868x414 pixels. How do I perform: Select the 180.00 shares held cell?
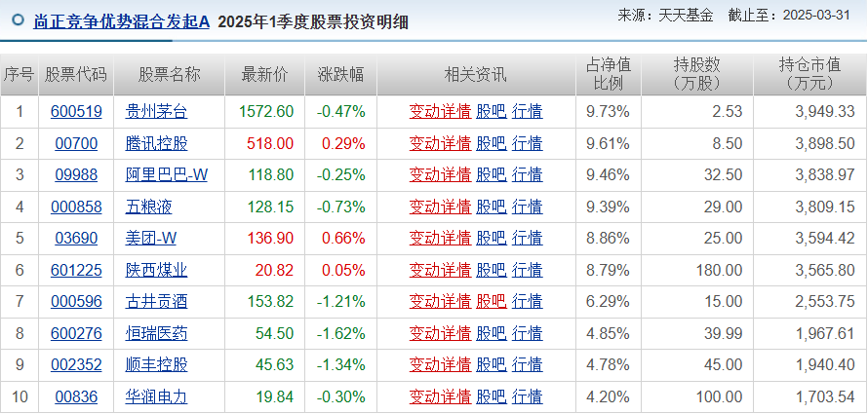697,270
